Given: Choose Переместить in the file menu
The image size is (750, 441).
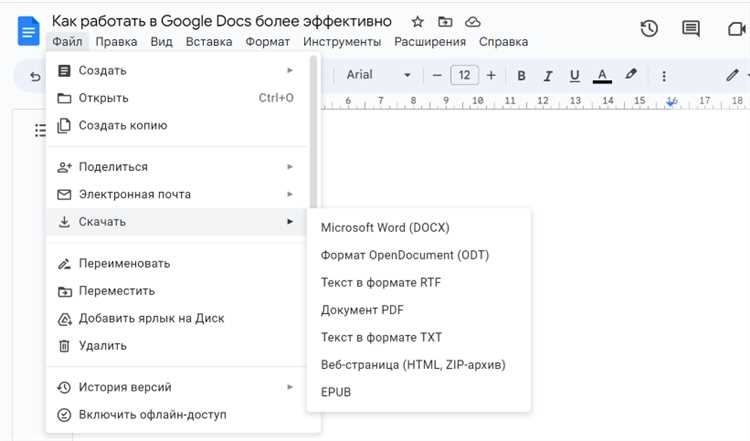Looking at the screenshot, I should [x=176, y=291].
